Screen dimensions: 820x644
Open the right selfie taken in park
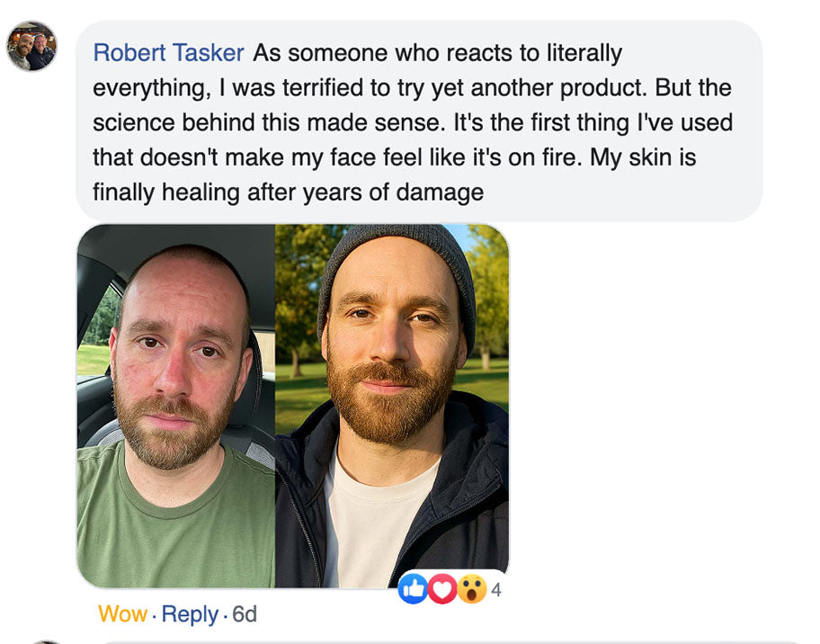tap(391, 405)
